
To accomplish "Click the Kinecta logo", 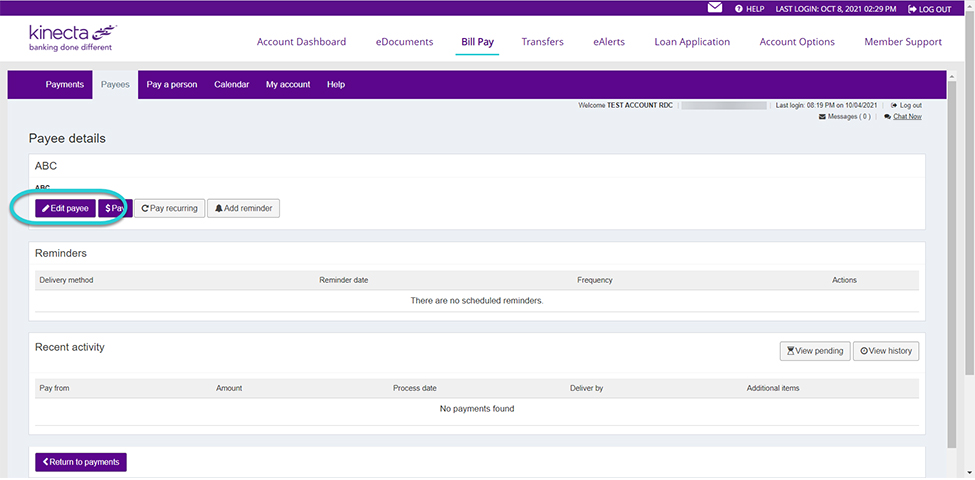I will pyautogui.click(x=73, y=38).
